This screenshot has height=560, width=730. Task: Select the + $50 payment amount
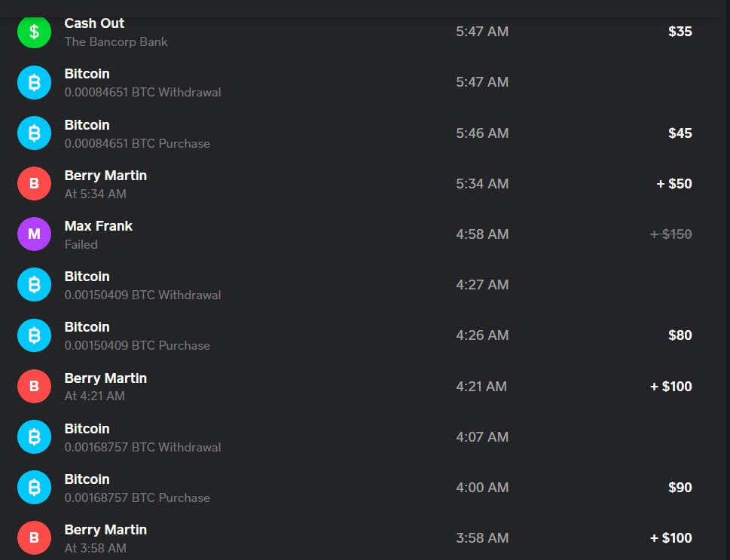673,184
